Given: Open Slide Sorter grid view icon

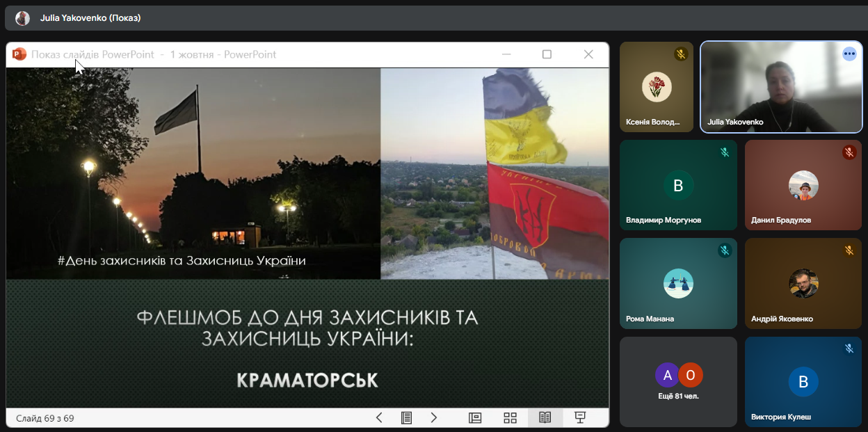Looking at the screenshot, I should 511,417.
